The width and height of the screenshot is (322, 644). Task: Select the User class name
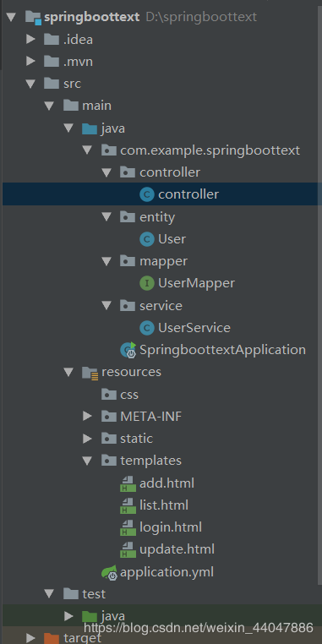172,238
